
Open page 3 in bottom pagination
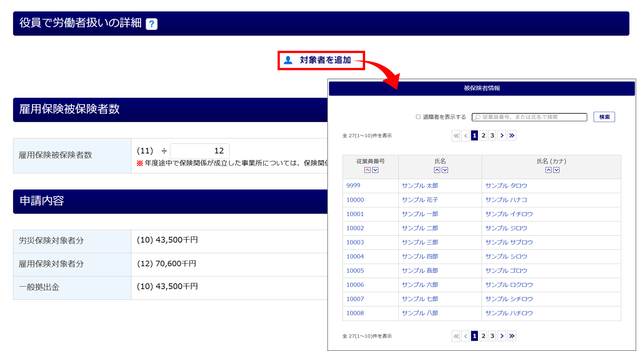(x=492, y=336)
